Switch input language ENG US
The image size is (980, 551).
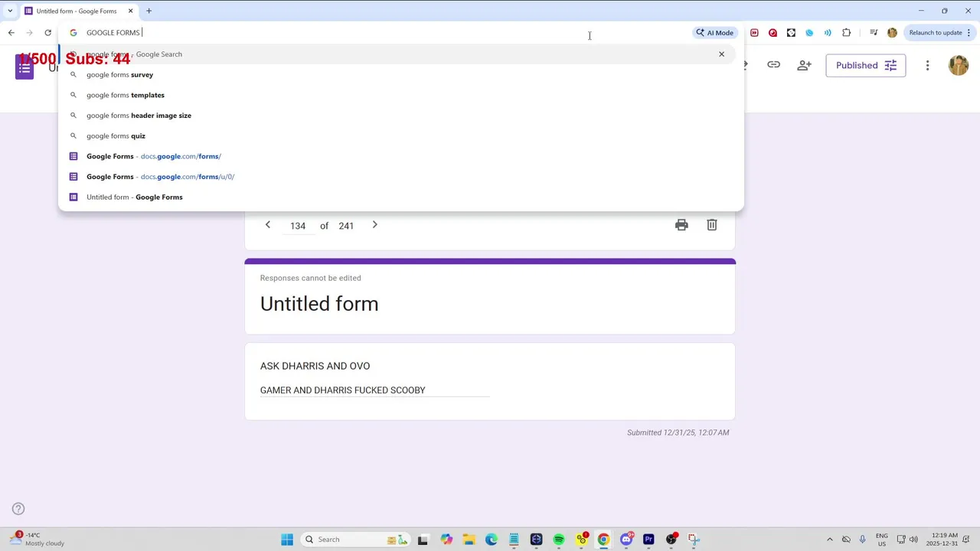pos(882,540)
